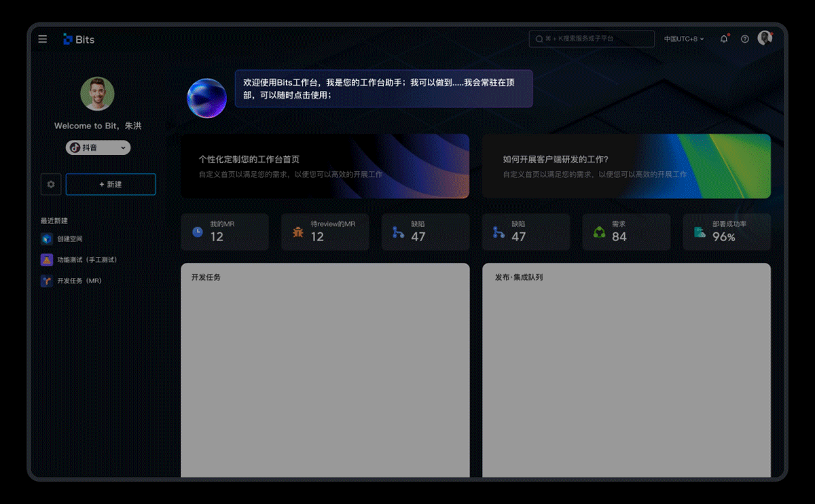Screen dimensions: 815x504
Task: Click the 需求 green recycle icon
Action: 599,232
